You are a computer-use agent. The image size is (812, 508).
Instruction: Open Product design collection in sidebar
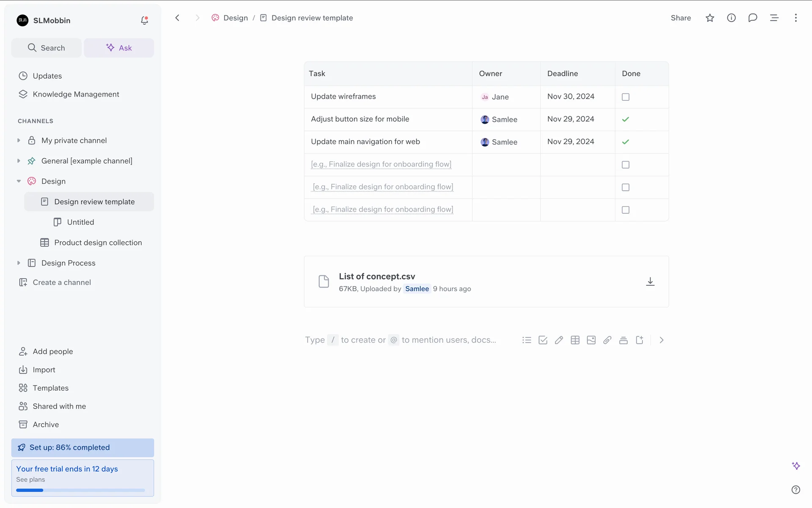click(x=98, y=243)
